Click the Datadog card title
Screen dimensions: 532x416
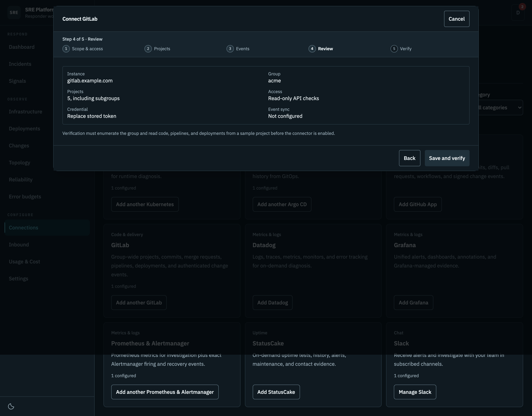click(x=264, y=245)
